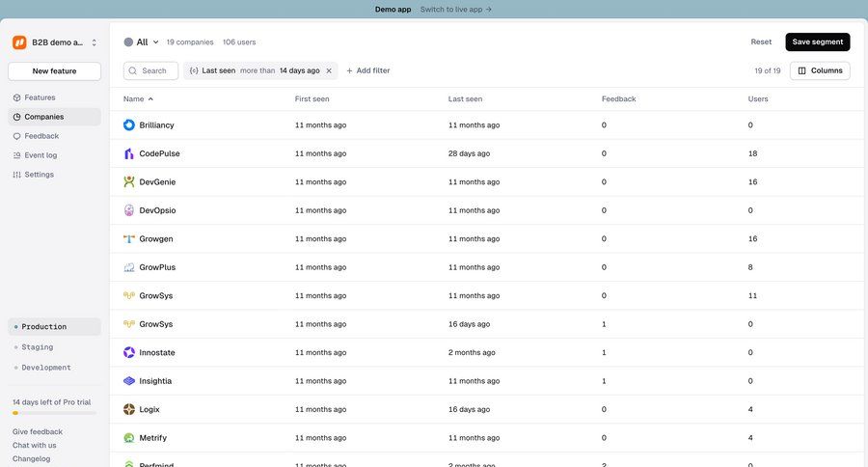
Task: Sort by First seen column header
Action: point(312,99)
